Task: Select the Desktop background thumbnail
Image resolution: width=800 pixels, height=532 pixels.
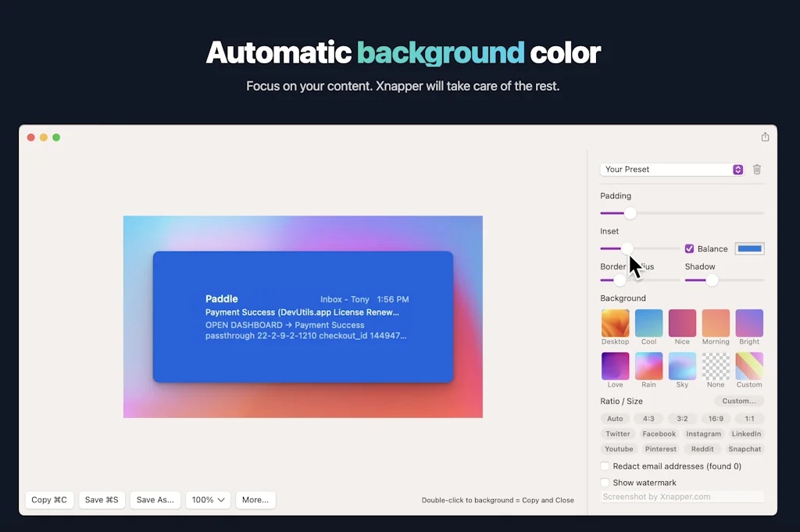Action: click(x=615, y=323)
